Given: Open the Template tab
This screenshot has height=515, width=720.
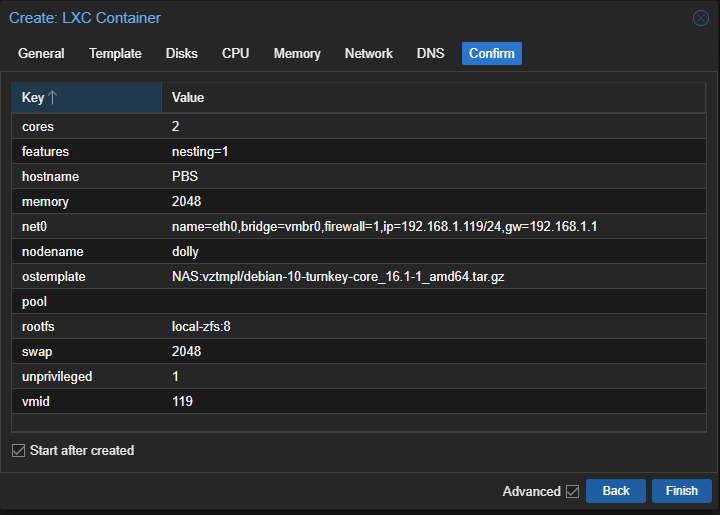Looking at the screenshot, I should point(115,54).
